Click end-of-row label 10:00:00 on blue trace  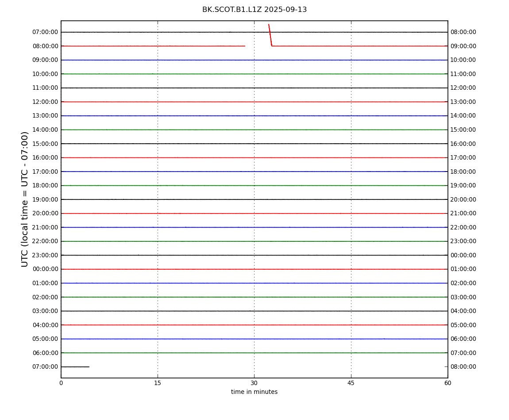pos(463,60)
